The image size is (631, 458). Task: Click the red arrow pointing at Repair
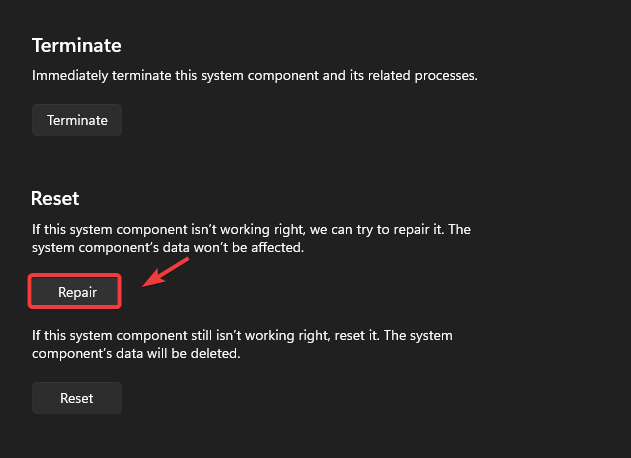coord(166,271)
